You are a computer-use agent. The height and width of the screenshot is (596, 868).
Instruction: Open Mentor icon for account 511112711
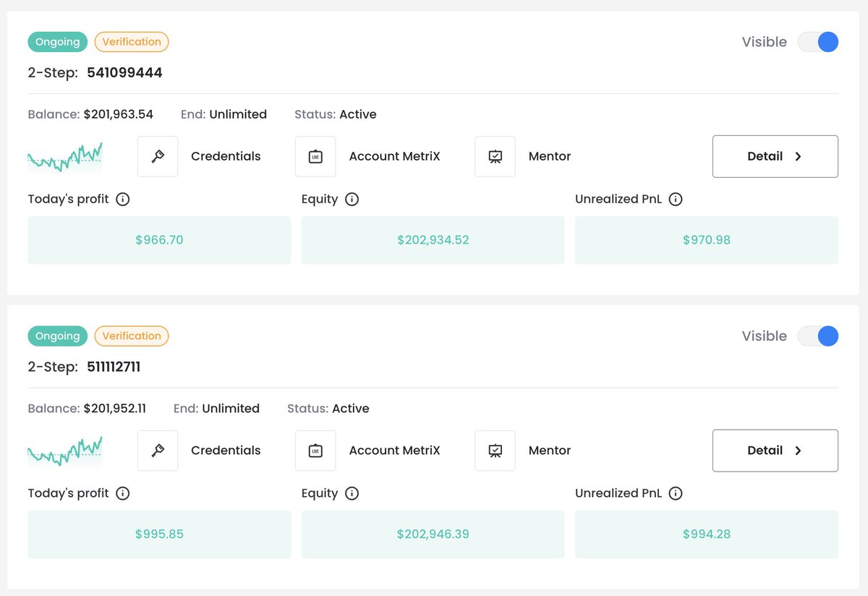coord(495,451)
